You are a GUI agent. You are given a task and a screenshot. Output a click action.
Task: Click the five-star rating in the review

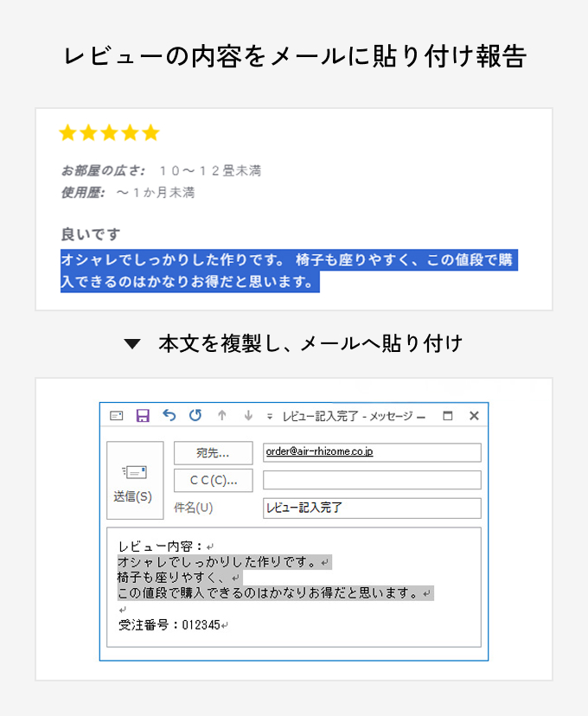(x=109, y=133)
